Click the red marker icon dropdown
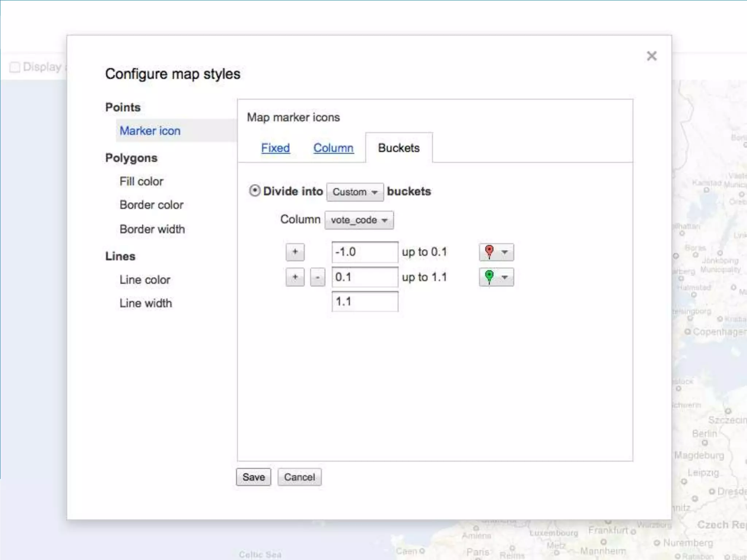The height and width of the screenshot is (560, 747). (x=496, y=252)
